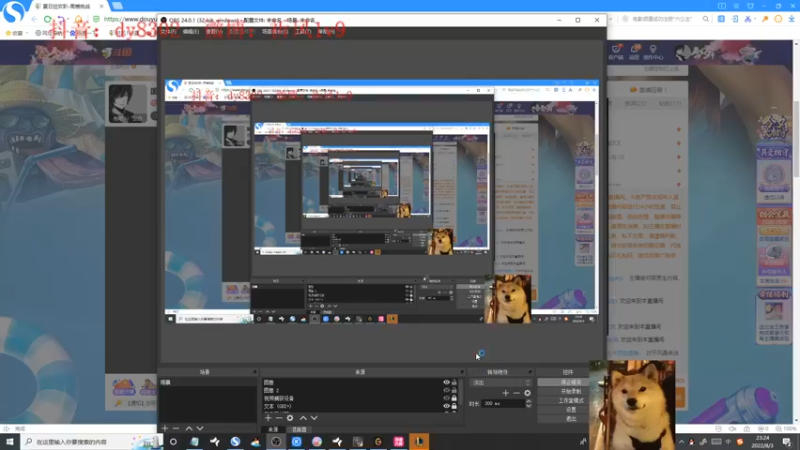Click the scissors screenshot icon in the browser toolbar
Screen dimensions: 800x450
(747, 19)
